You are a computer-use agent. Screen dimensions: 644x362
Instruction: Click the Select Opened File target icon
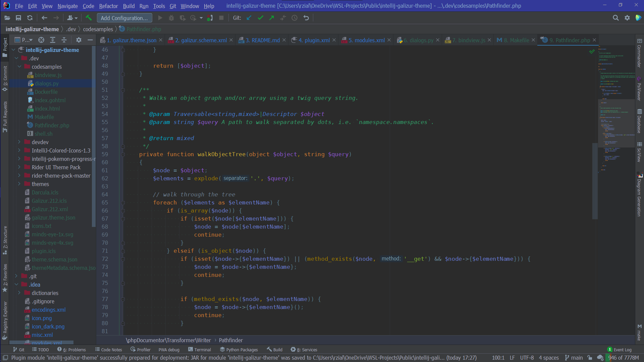click(x=41, y=40)
